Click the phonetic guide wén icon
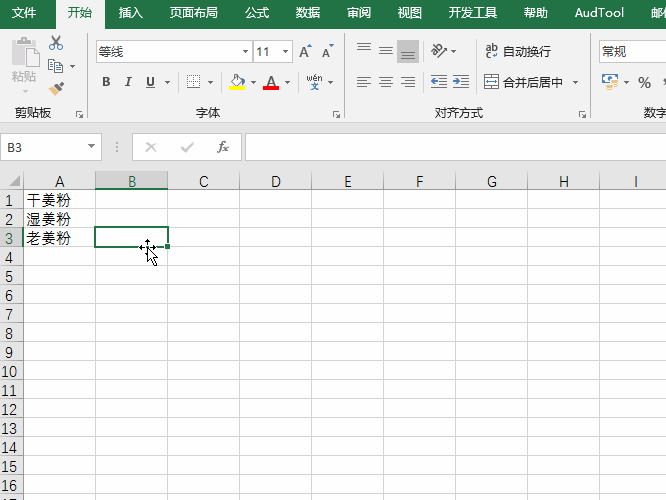 314,82
